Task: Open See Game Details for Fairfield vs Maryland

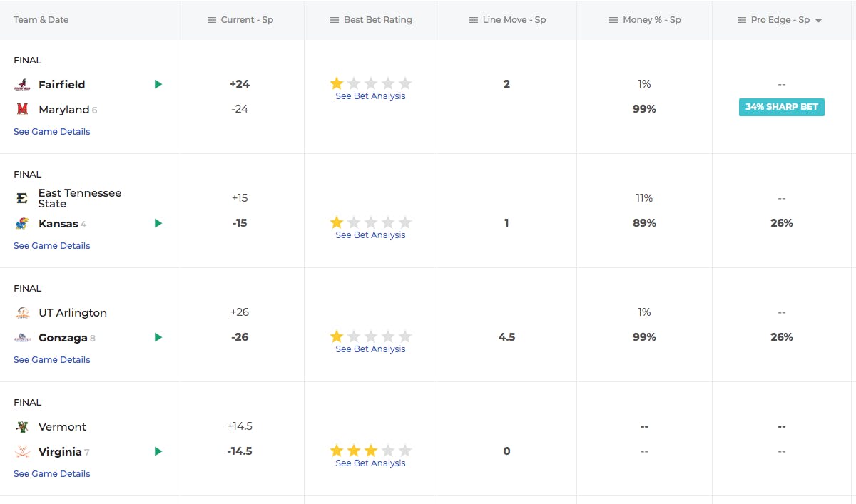Action: click(52, 132)
